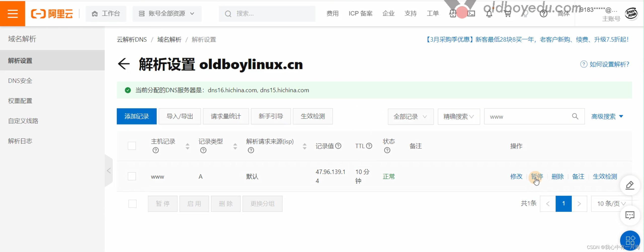644x252 pixels.
Task: Click 删除 for the www record
Action: pyautogui.click(x=557, y=176)
